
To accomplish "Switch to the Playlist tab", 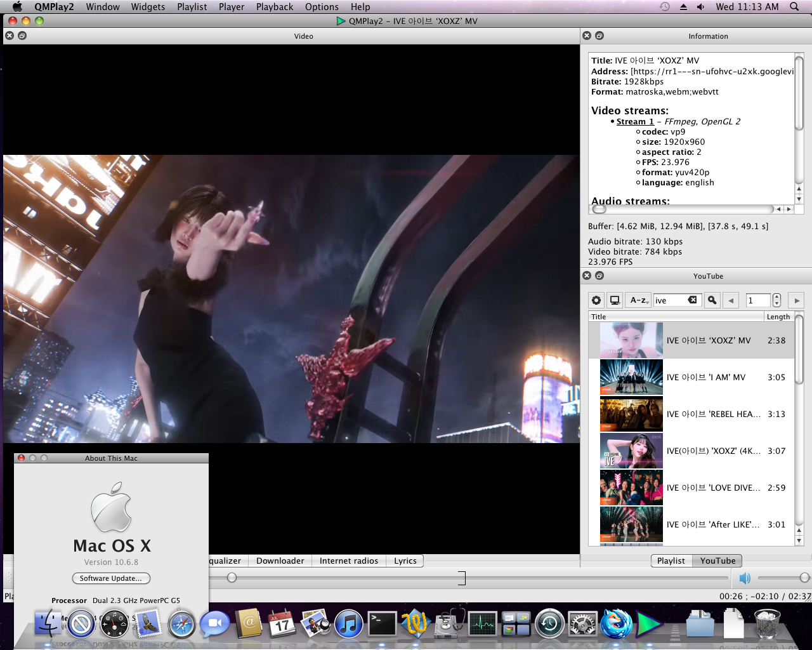I will point(671,560).
